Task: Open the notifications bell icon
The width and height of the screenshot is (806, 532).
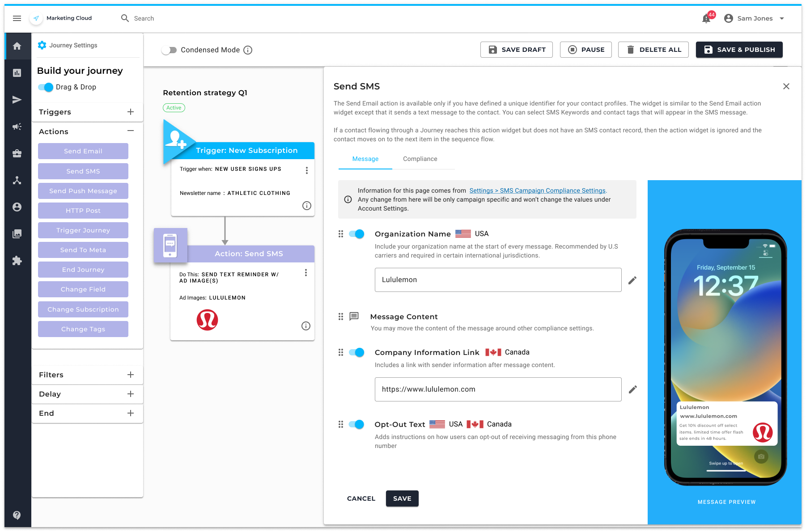Action: click(706, 18)
